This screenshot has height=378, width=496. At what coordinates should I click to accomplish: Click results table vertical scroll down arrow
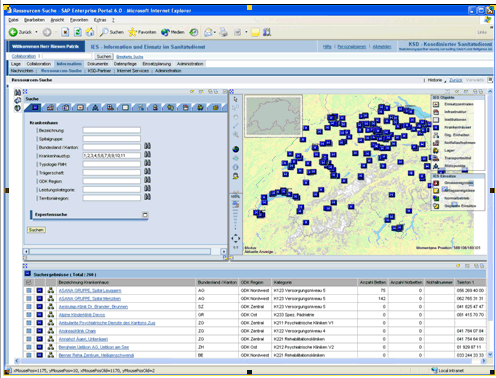(x=490, y=355)
